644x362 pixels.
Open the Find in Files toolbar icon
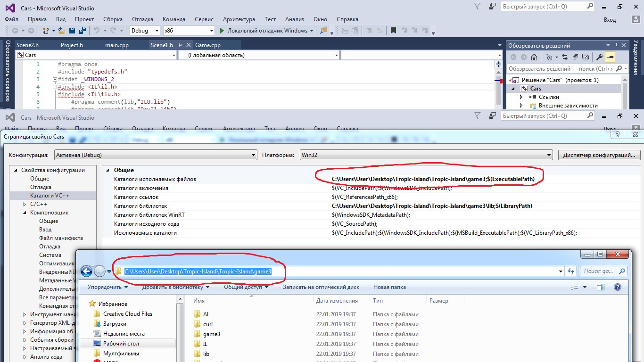click(323, 31)
